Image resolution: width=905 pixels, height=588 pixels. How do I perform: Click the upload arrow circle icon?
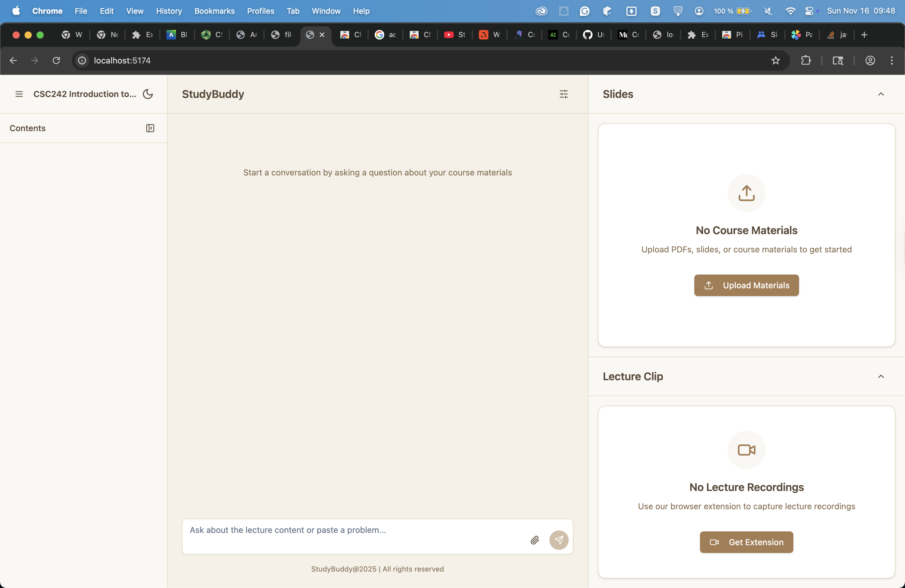point(746,193)
